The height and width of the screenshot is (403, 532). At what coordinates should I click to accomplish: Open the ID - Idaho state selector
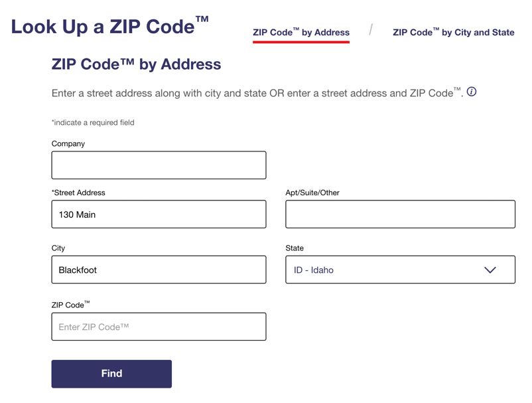point(400,270)
